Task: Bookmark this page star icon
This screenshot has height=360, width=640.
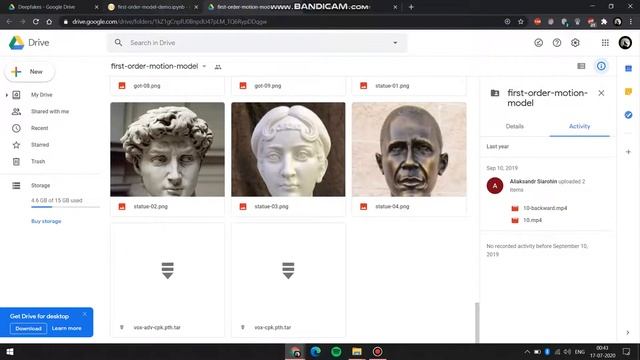Action: pyautogui.click(x=521, y=22)
